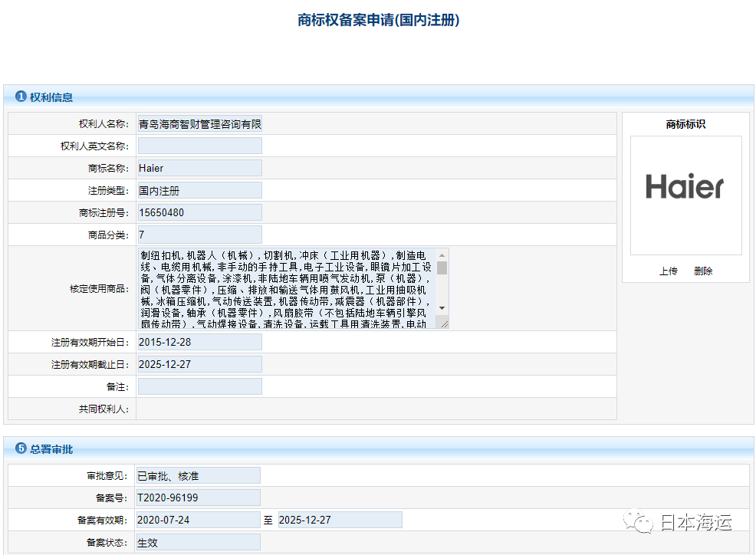
Task: Click the numbered circle icon beside 总署审批
Action: [x=21, y=448]
